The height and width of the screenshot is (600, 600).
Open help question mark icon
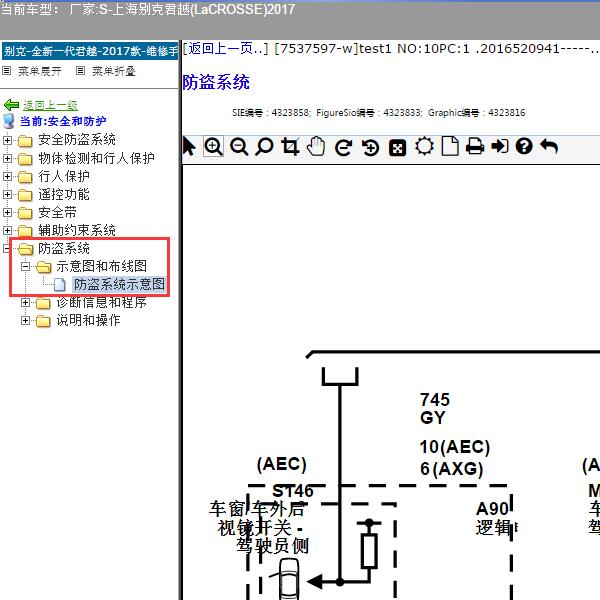[x=524, y=146]
